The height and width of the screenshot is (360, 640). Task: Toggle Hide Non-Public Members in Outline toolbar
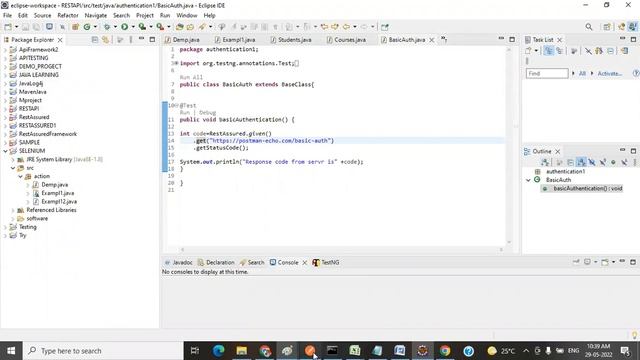pyautogui.click(x=613, y=162)
